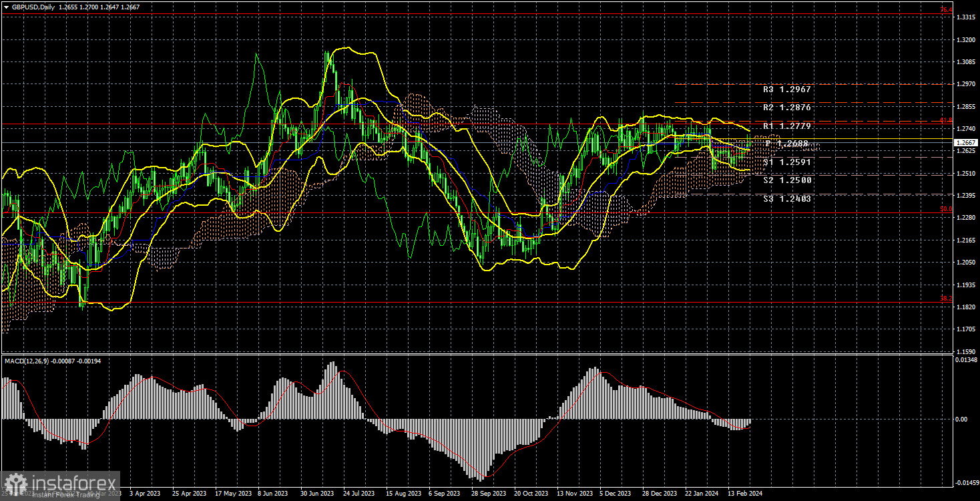Click 1.1935 on the price axis
Image resolution: width=980 pixels, height=501 pixels.
[x=966, y=285]
